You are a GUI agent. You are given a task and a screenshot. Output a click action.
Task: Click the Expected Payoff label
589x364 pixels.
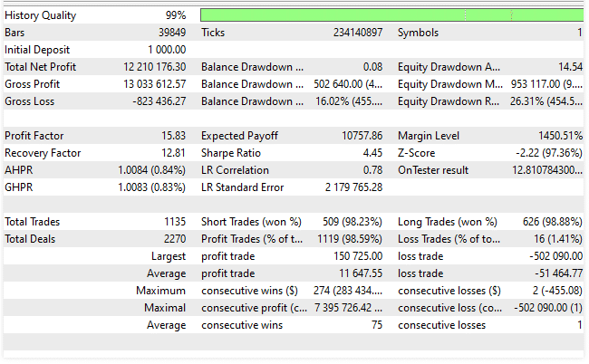tap(239, 136)
